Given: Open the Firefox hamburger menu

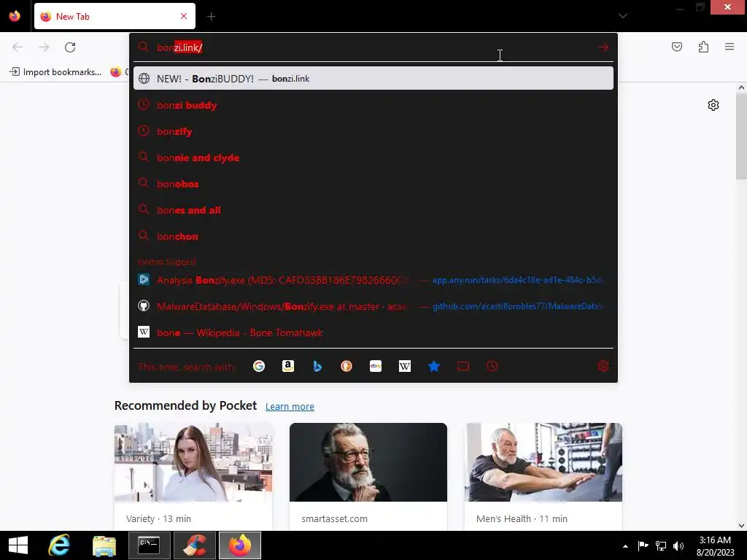Looking at the screenshot, I should [729, 47].
